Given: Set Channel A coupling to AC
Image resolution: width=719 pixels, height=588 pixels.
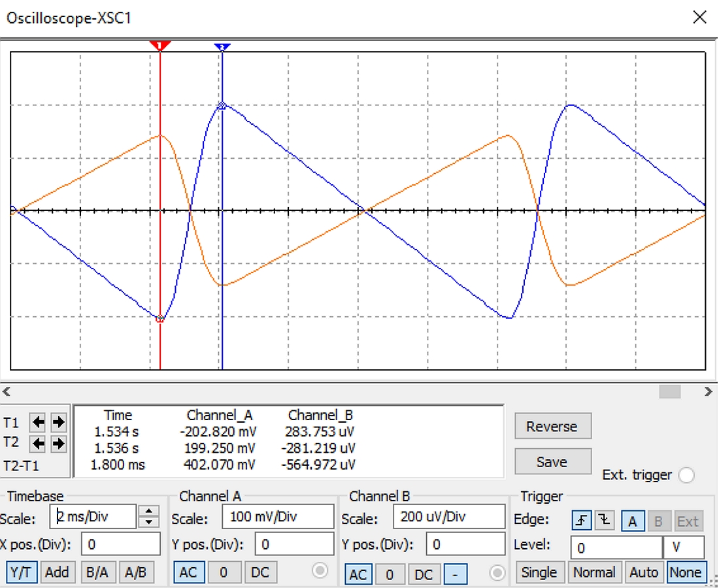Looking at the screenshot, I should [x=188, y=572].
